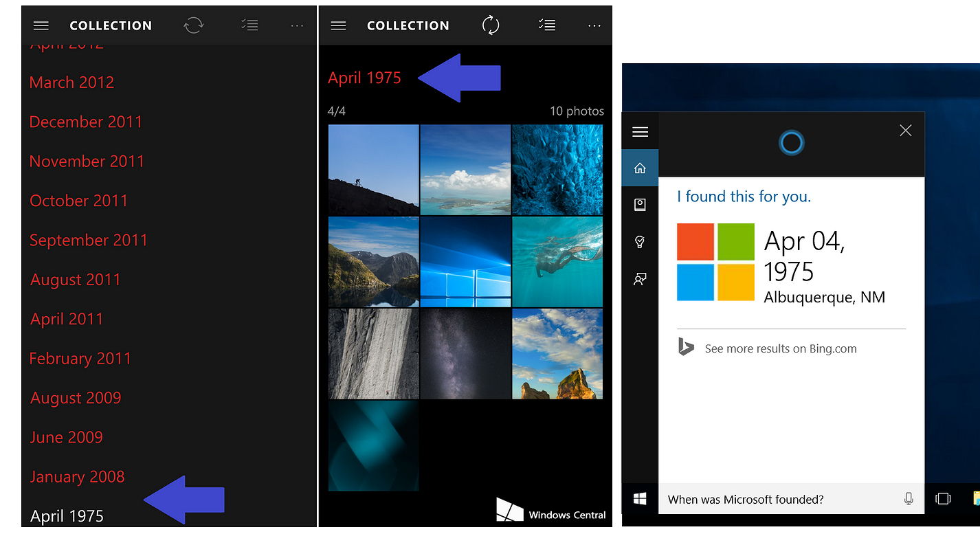Tap the refresh icon in middle Collection header

491,25
